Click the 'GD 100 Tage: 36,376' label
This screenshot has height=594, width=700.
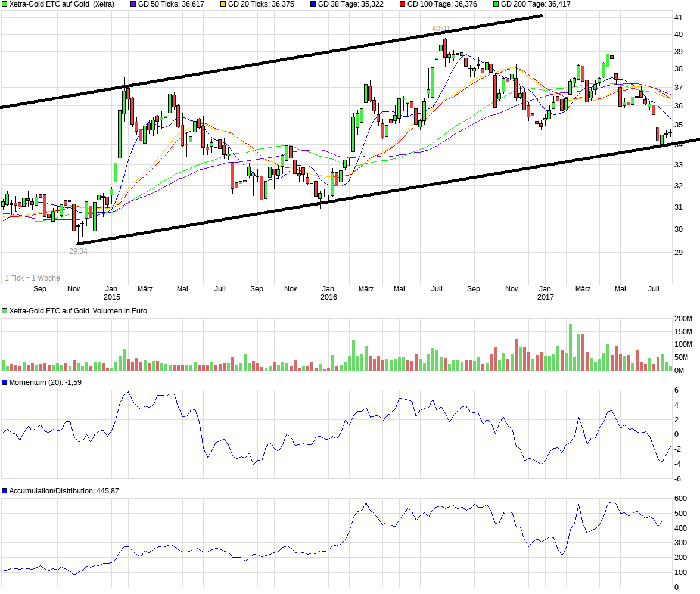pyautogui.click(x=442, y=4)
